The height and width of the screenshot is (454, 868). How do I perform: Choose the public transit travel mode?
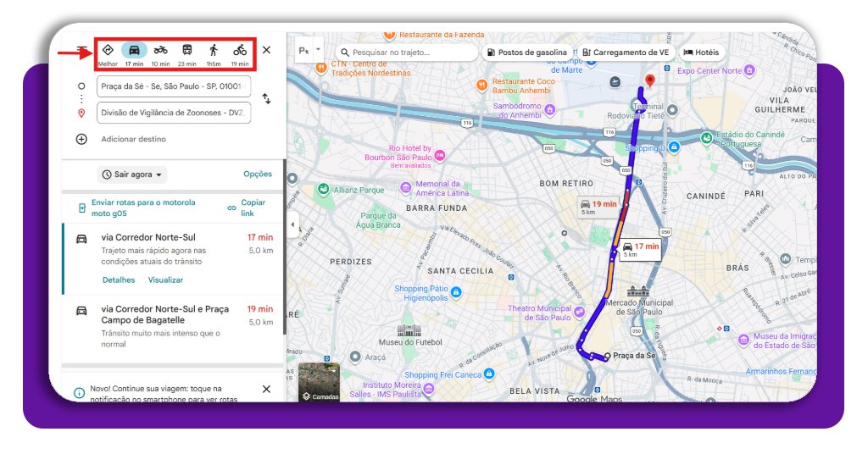187,51
